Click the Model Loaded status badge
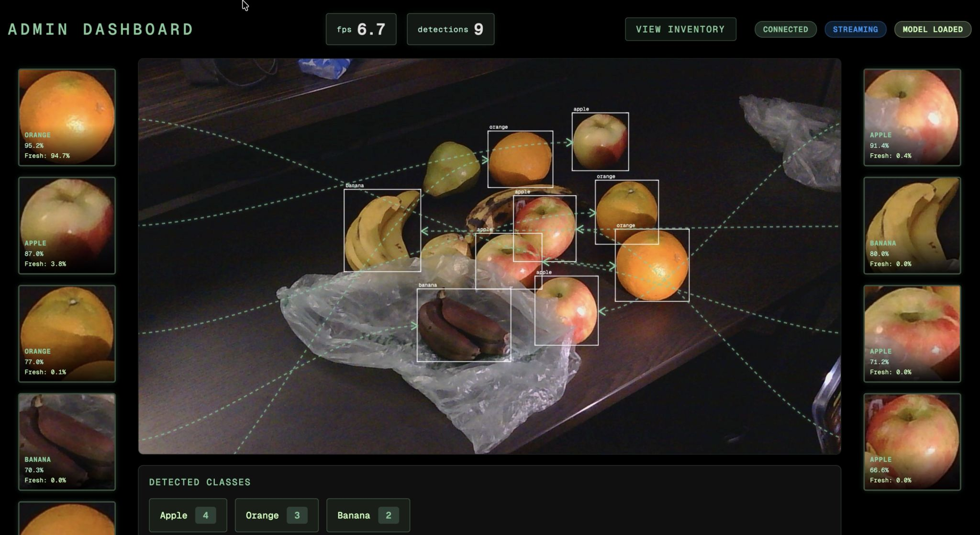 pyautogui.click(x=932, y=29)
